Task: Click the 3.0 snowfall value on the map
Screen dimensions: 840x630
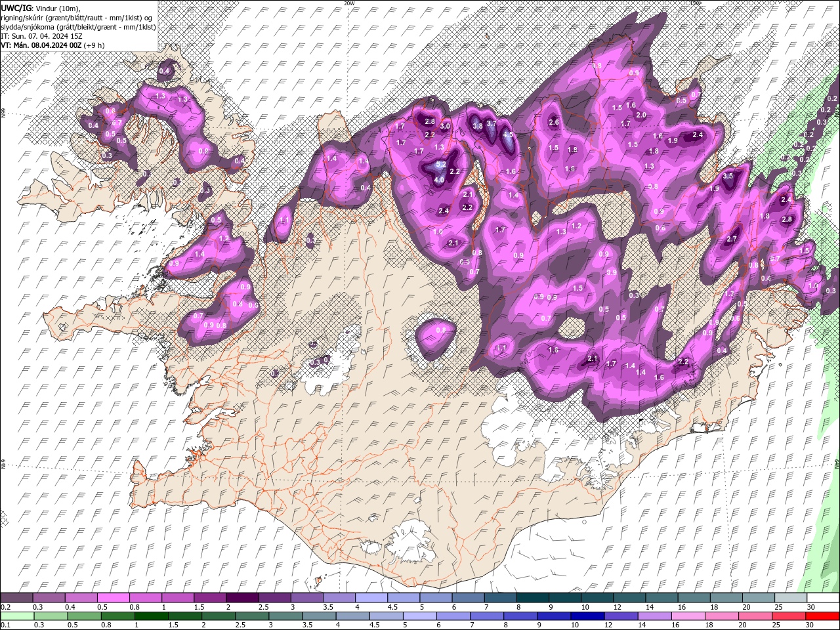Action: (446, 126)
